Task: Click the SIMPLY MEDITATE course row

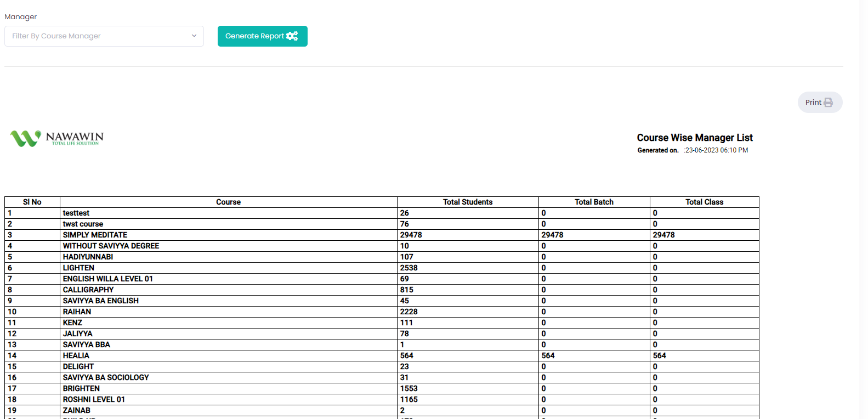Action: tap(95, 235)
